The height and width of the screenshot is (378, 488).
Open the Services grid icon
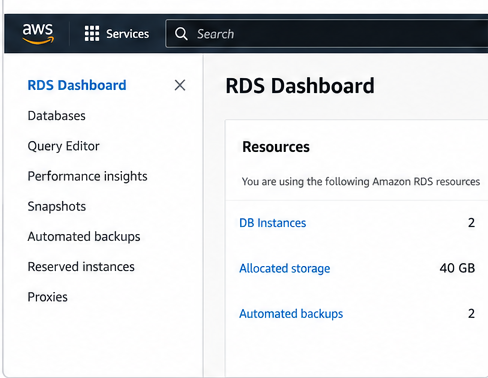[92, 34]
